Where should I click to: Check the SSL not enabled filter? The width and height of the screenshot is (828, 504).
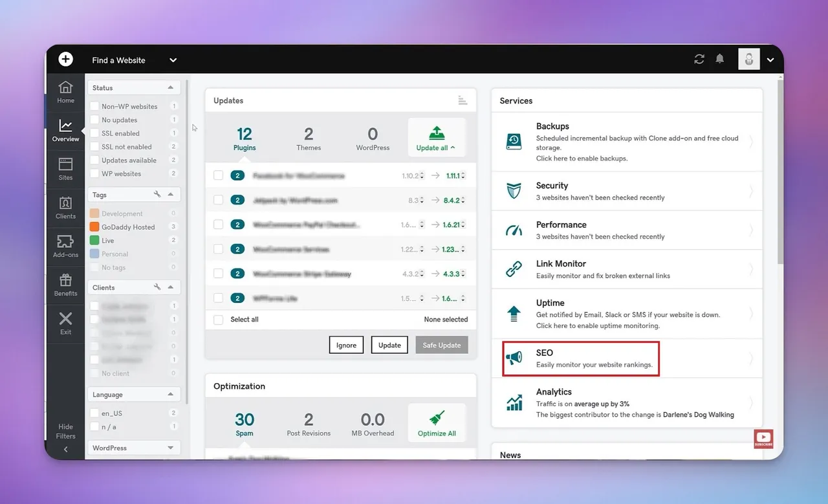[x=94, y=147]
